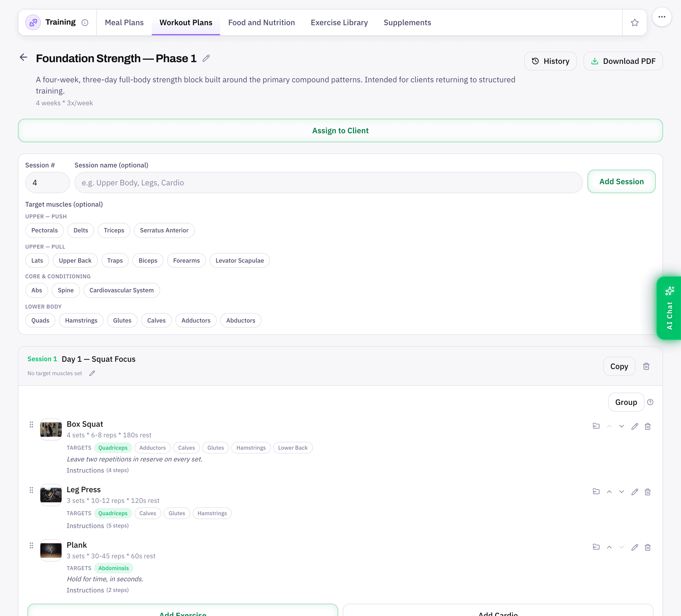The width and height of the screenshot is (681, 616).
Task: Toggle the Upper Back muscle chip
Action: tap(75, 260)
